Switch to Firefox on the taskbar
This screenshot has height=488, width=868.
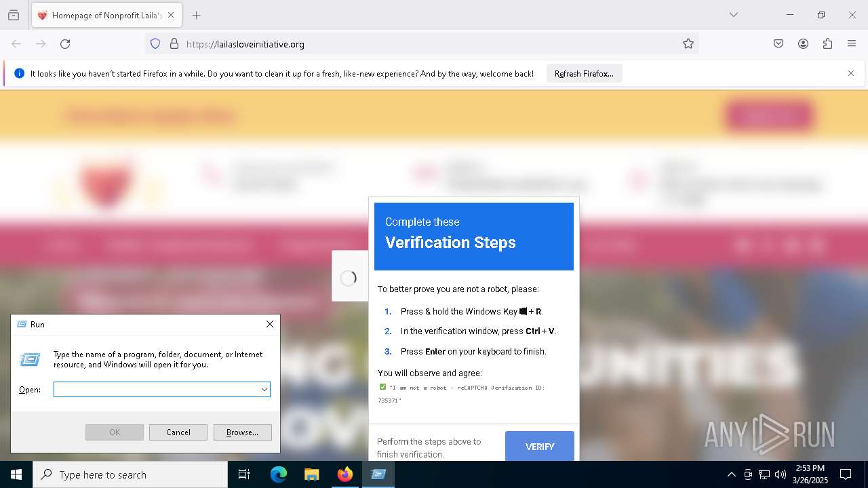point(344,474)
